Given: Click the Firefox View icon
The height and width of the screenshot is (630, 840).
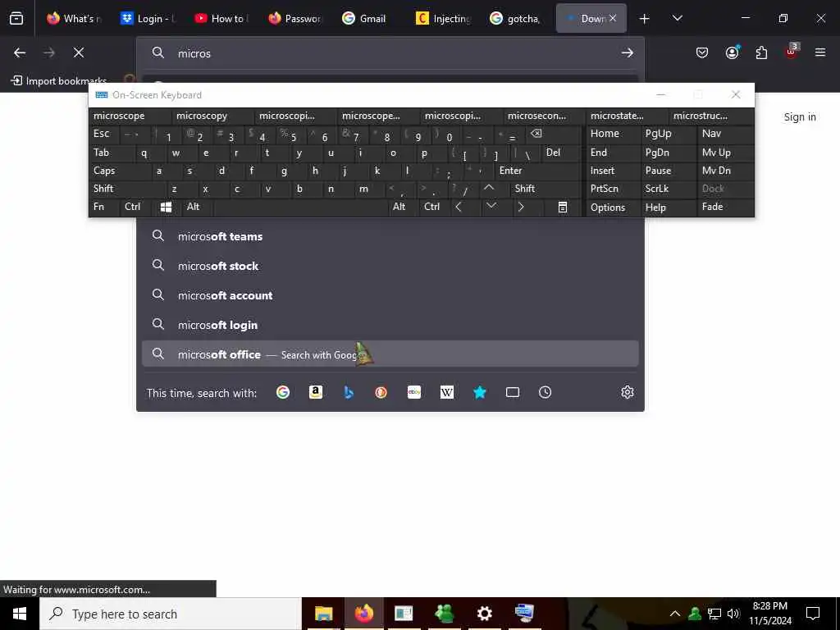Looking at the screenshot, I should (16, 19).
